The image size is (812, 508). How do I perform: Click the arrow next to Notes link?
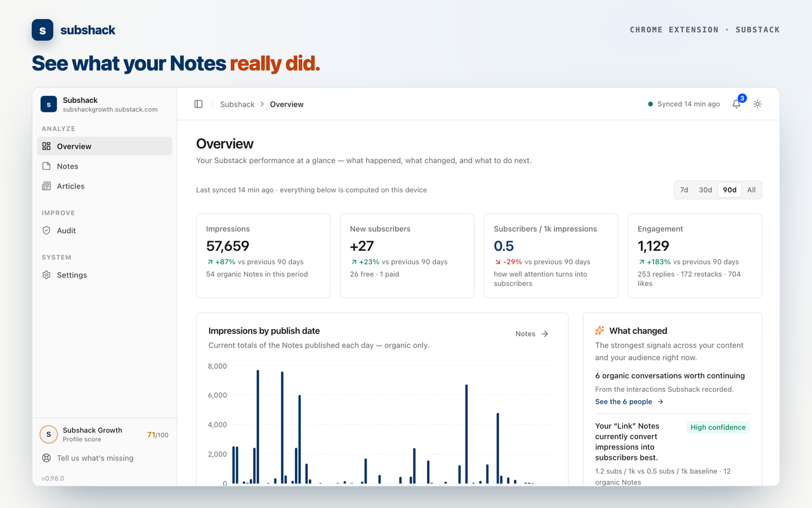(x=544, y=334)
